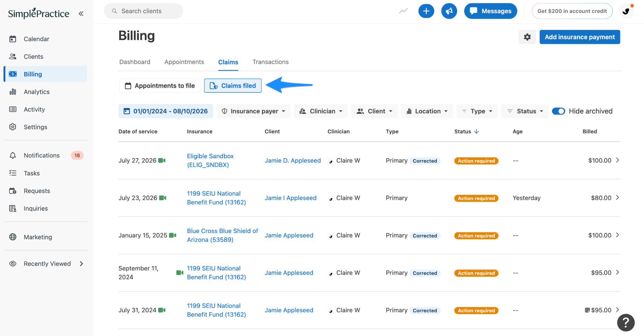Image resolution: width=644 pixels, height=336 pixels.
Task: Open Billing in the sidebar menu
Action: (45, 74)
